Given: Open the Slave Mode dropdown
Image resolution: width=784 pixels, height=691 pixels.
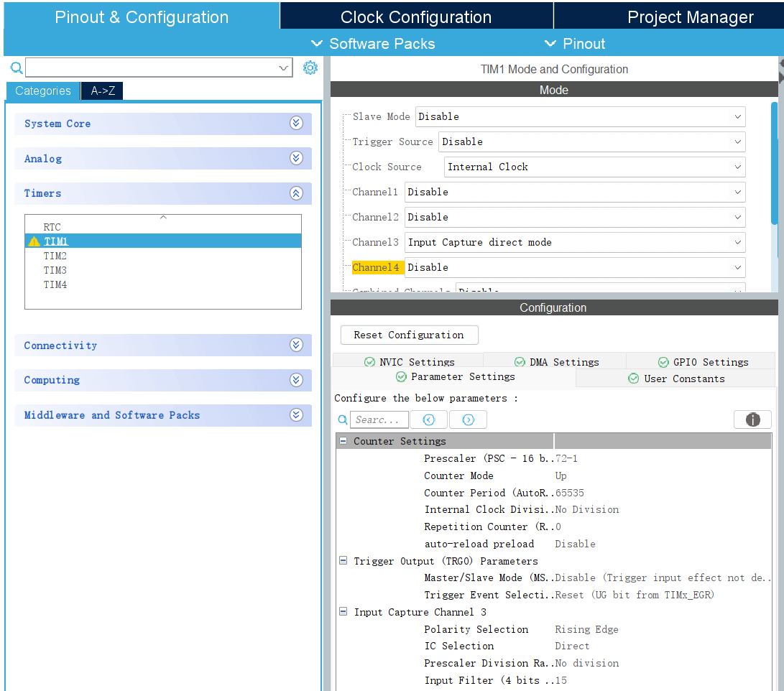Looking at the screenshot, I should 580,116.
